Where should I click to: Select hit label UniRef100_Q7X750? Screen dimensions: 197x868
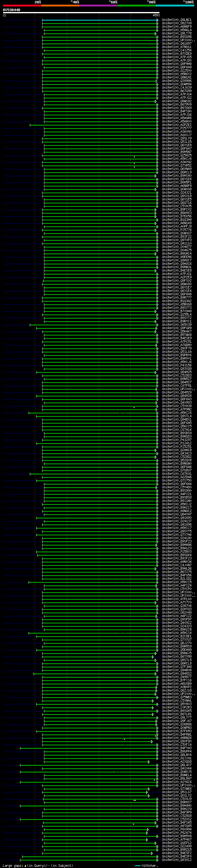(176, 481)
